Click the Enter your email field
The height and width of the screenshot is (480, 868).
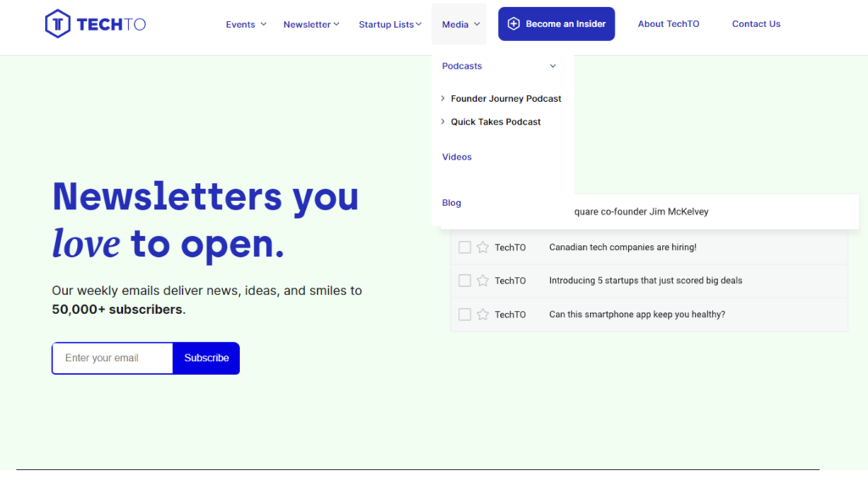[x=113, y=358]
